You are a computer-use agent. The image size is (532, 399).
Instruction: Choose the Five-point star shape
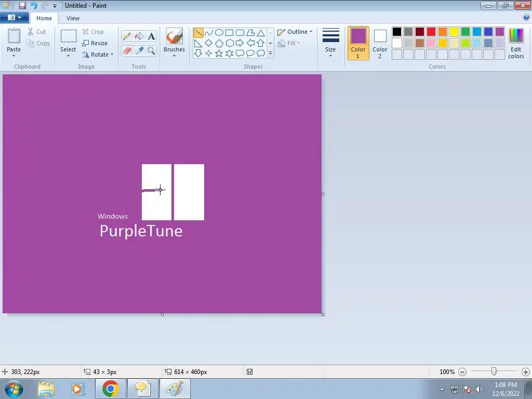click(x=219, y=54)
